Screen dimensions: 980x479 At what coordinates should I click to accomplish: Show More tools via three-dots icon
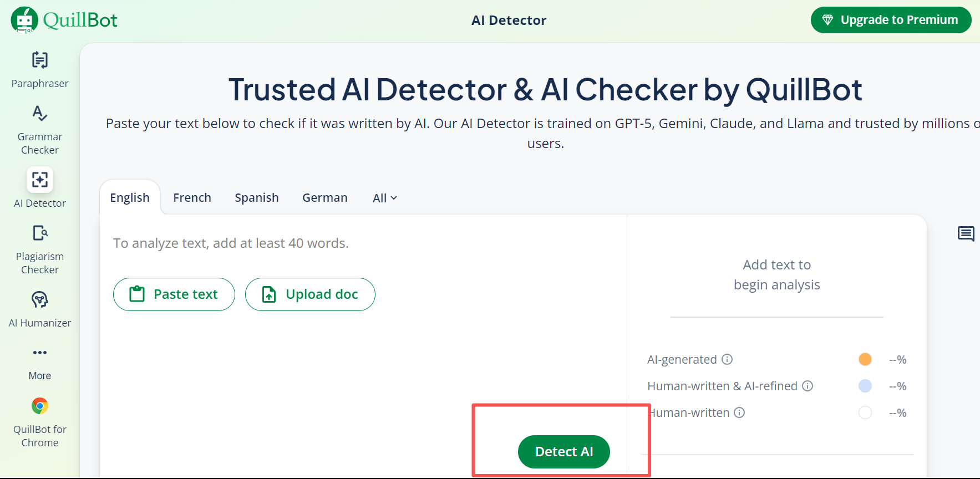40,353
